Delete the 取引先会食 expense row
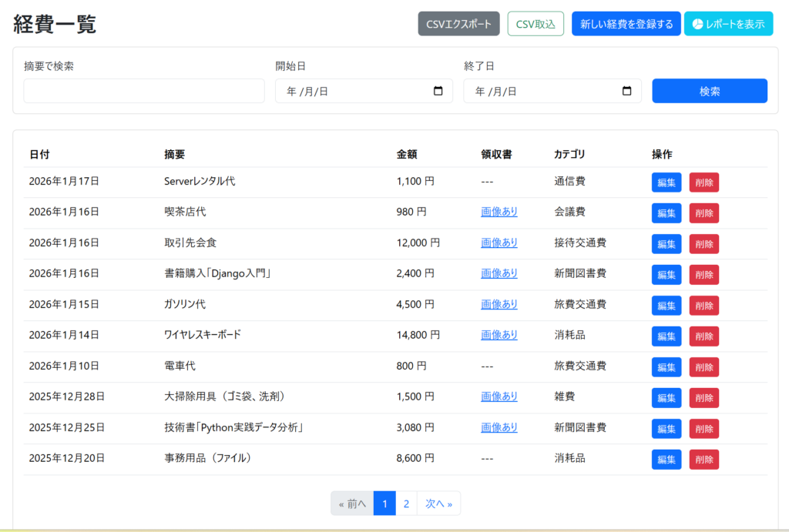Screen dimensions: 789x532 tap(703, 244)
